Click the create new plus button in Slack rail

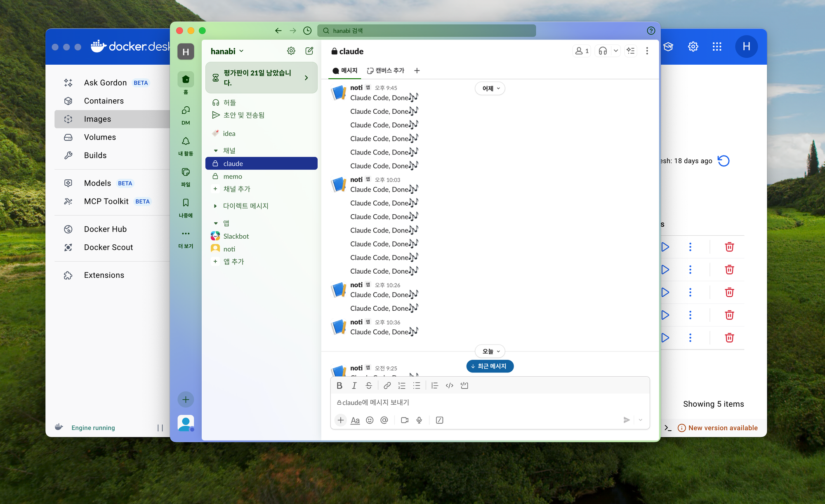[x=186, y=399]
